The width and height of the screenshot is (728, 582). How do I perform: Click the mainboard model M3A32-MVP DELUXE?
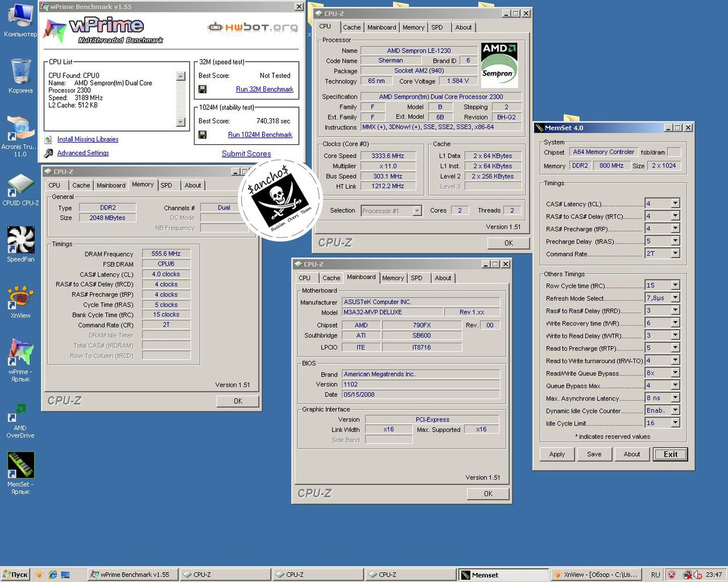click(393, 312)
